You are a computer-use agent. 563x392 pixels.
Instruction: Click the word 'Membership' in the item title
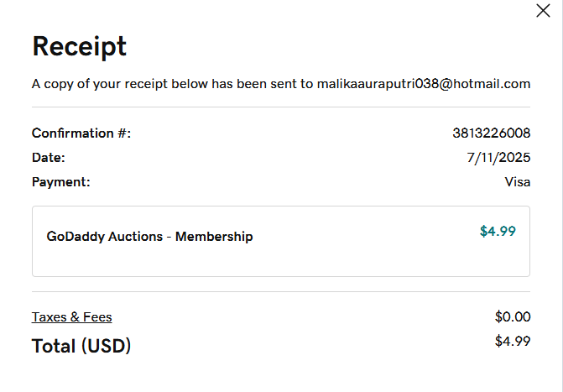214,237
